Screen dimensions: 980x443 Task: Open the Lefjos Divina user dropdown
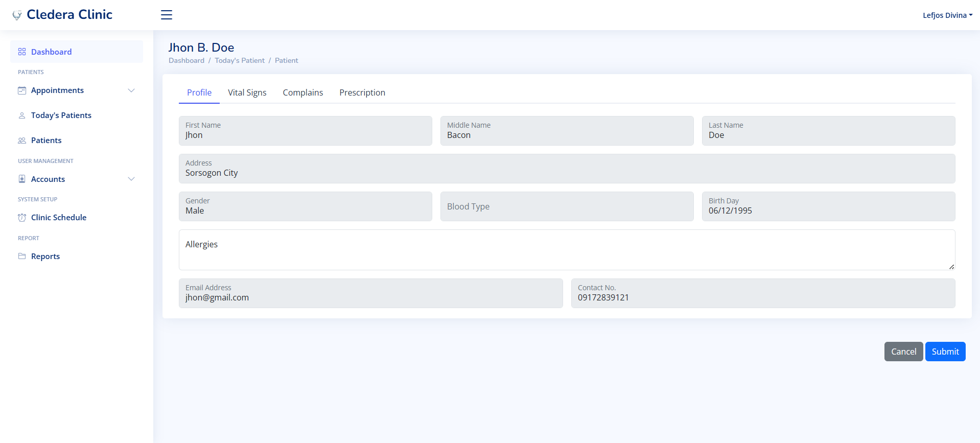tap(947, 15)
